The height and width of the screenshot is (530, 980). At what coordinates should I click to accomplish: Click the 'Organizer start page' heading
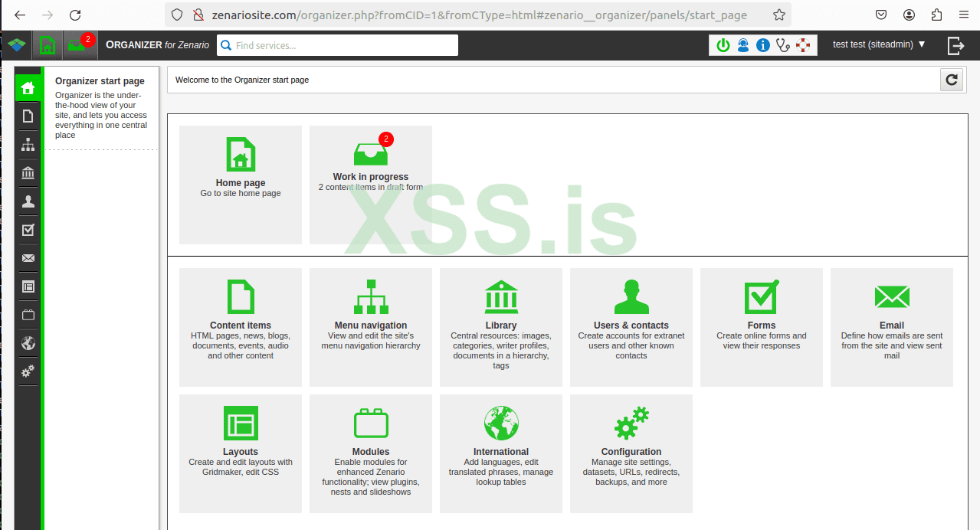100,81
